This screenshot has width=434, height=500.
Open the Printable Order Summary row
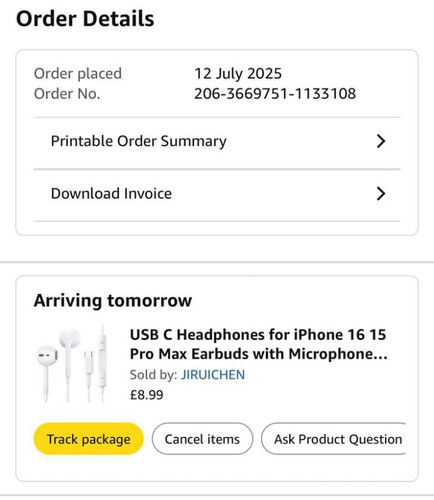(217, 143)
